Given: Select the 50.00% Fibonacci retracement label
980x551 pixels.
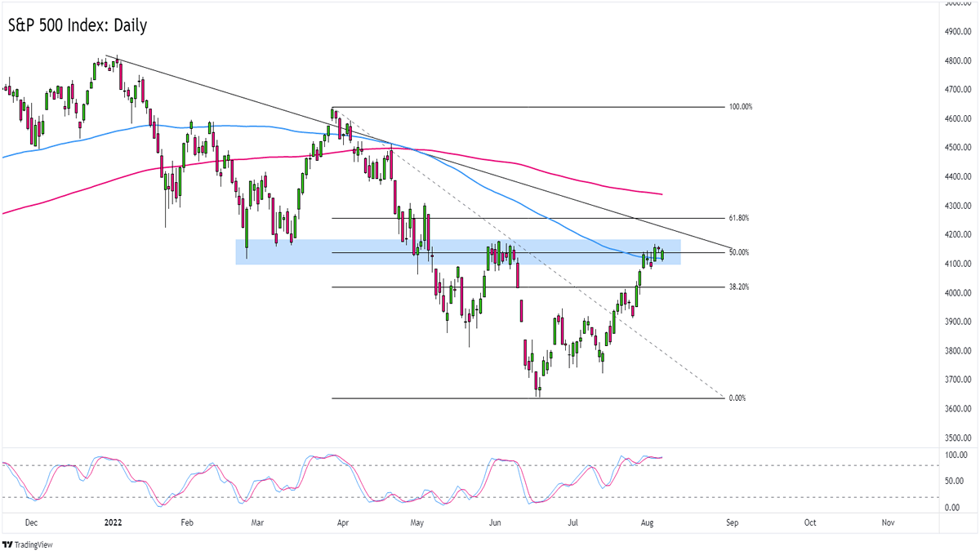Looking at the screenshot, I should click(738, 252).
